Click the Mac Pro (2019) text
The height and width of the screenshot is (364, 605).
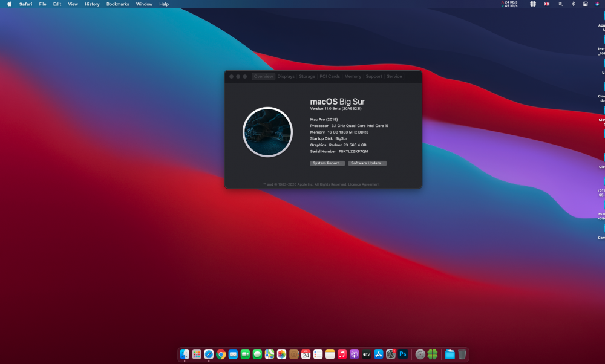[324, 120]
